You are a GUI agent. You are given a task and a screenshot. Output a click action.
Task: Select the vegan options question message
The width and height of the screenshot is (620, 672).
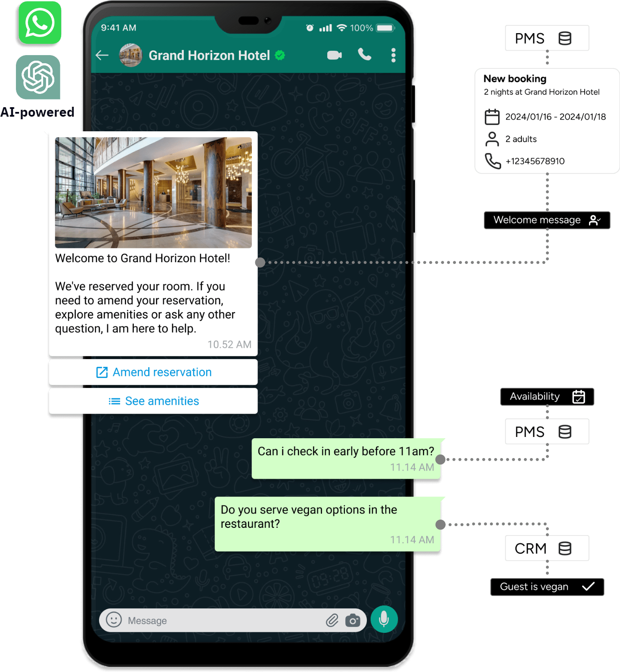click(x=328, y=524)
